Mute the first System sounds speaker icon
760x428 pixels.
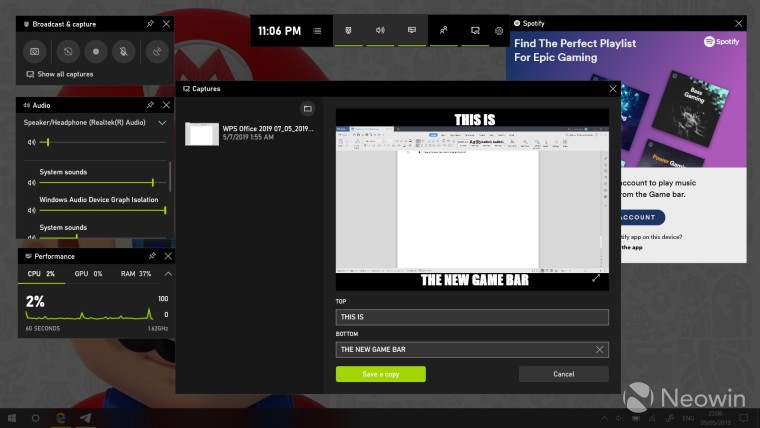(32, 183)
